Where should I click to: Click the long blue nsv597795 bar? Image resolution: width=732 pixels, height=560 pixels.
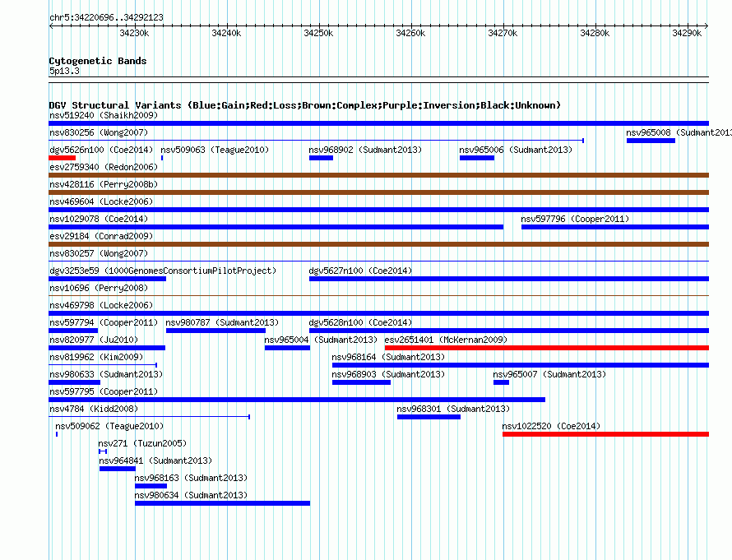click(x=297, y=400)
